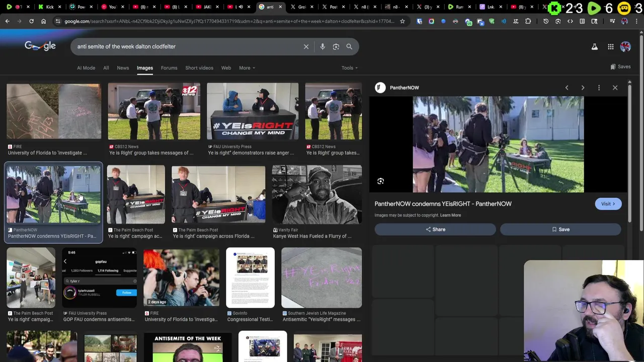Viewport: 644px width, 362px height.
Task: Show previous image in preview panel
Action: click(x=567, y=87)
